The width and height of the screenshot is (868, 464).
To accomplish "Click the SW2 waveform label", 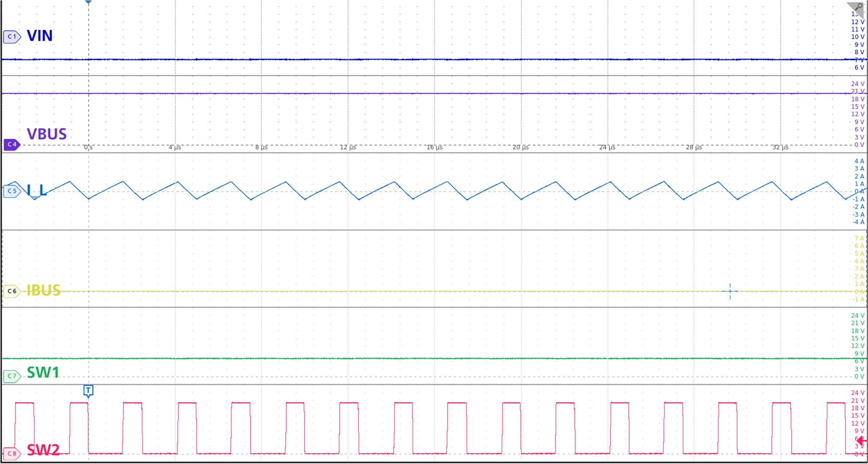I will pos(43,450).
